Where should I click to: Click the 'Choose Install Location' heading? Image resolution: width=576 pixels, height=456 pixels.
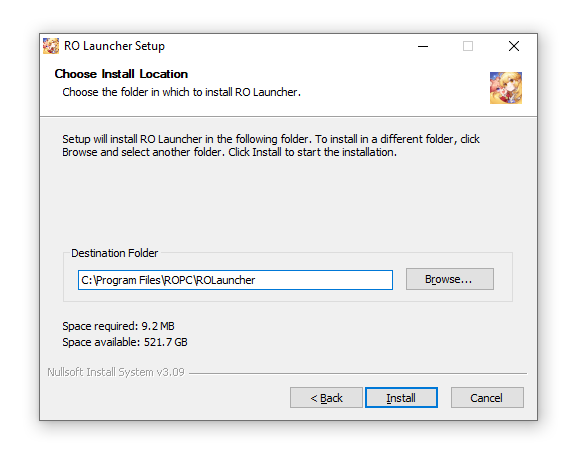click(121, 74)
